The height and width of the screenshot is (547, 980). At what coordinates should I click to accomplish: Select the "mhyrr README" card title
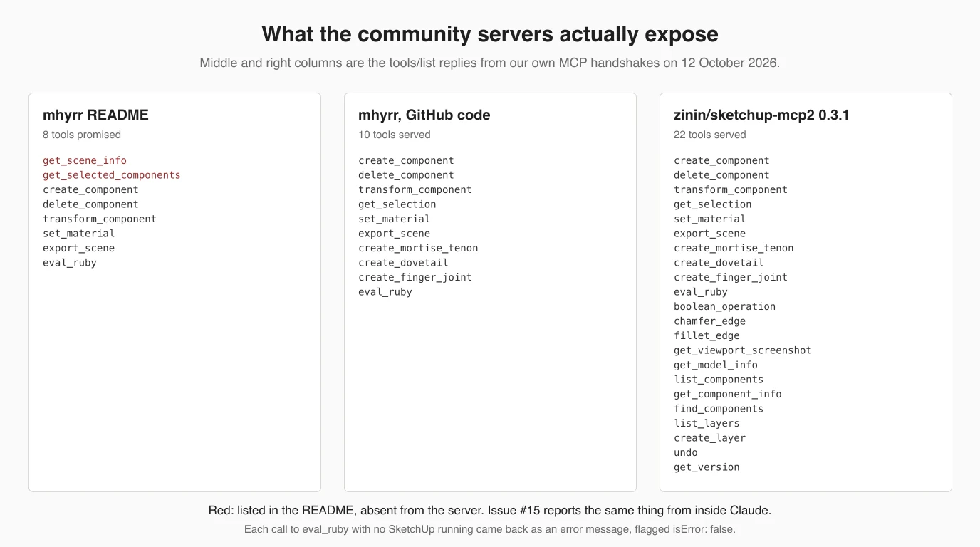95,115
